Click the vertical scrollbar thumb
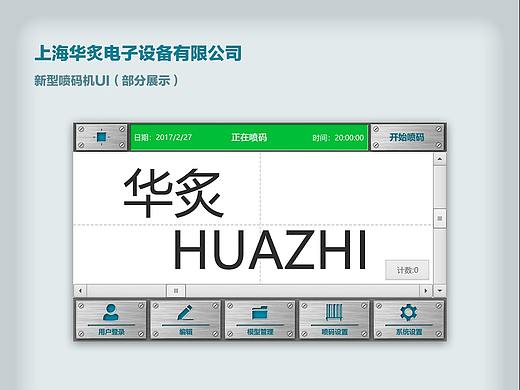Image resolution: width=520 pixels, height=390 pixels. 440,218
